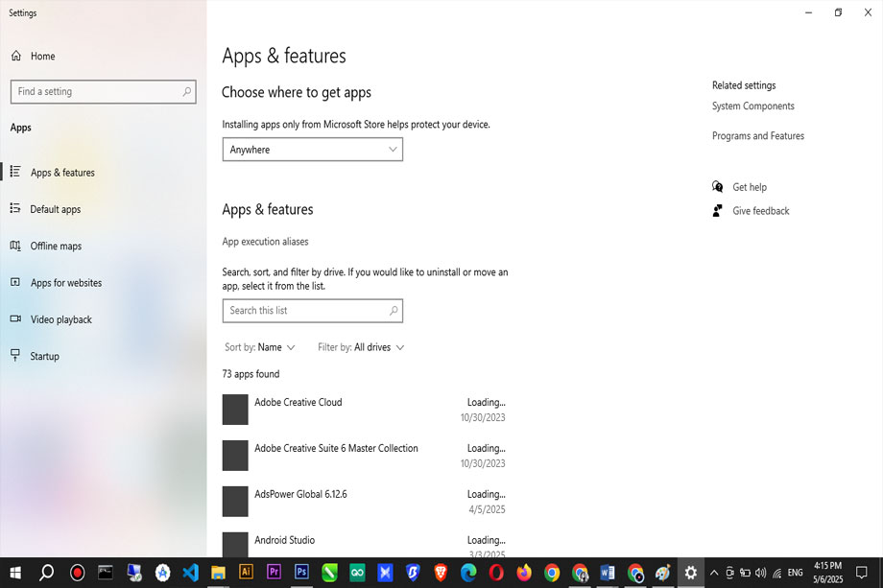Focus the Search this list field
883x588 pixels.
313,311
